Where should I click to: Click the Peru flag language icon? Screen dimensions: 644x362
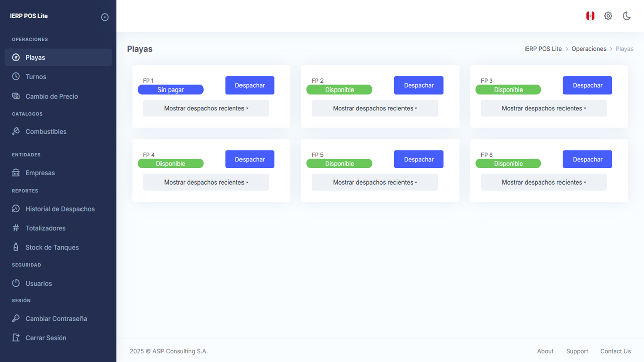(590, 16)
